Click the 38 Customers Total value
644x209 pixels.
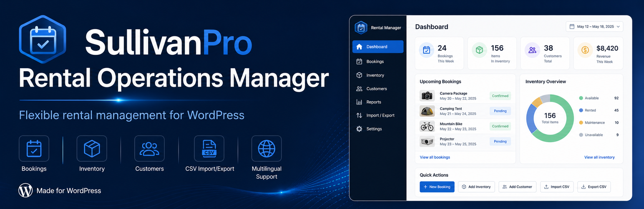point(548,48)
